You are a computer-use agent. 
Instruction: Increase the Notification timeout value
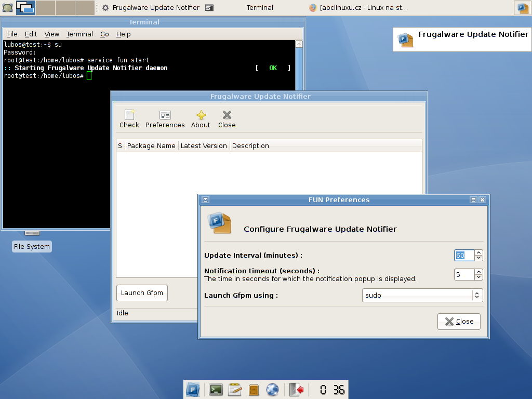click(478, 272)
